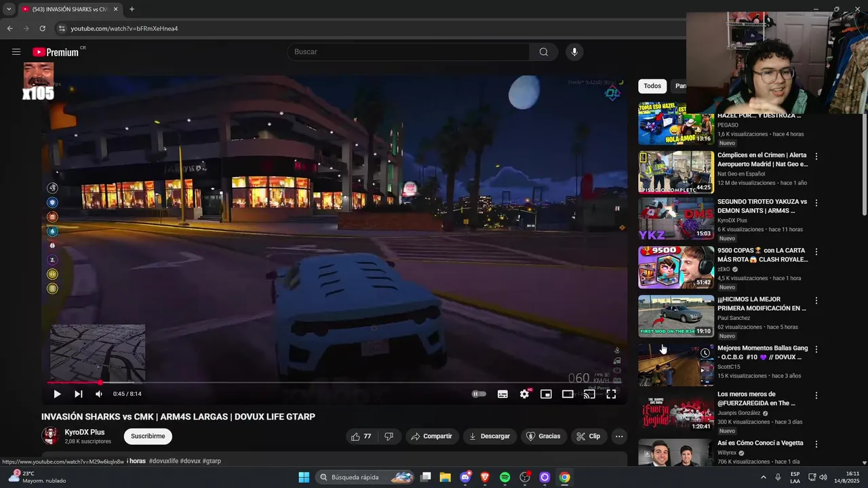Open SEGUNDO TIROTEO YAKUZA thumbnail
This screenshot has width=868, height=488.
click(676, 218)
